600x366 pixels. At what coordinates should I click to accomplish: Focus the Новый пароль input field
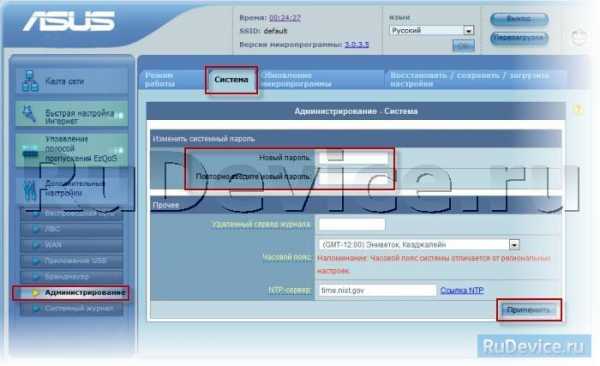353,157
